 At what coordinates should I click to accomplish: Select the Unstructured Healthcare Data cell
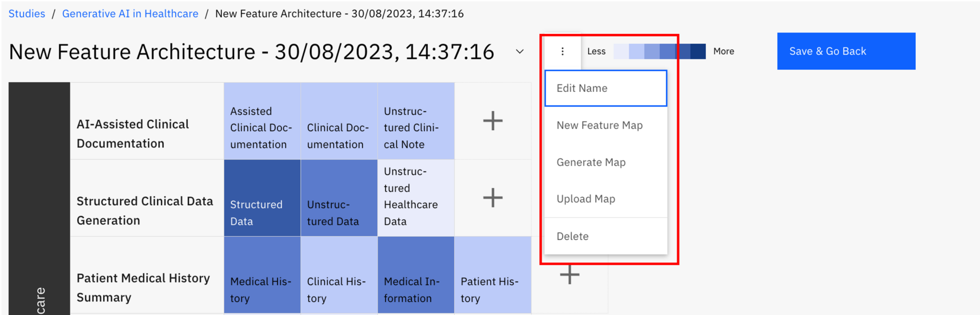pos(416,198)
